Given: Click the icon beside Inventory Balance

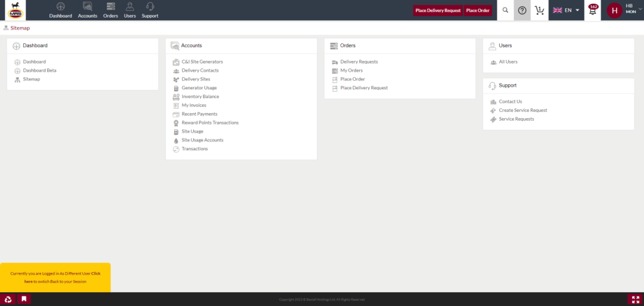Looking at the screenshot, I should pos(176,97).
